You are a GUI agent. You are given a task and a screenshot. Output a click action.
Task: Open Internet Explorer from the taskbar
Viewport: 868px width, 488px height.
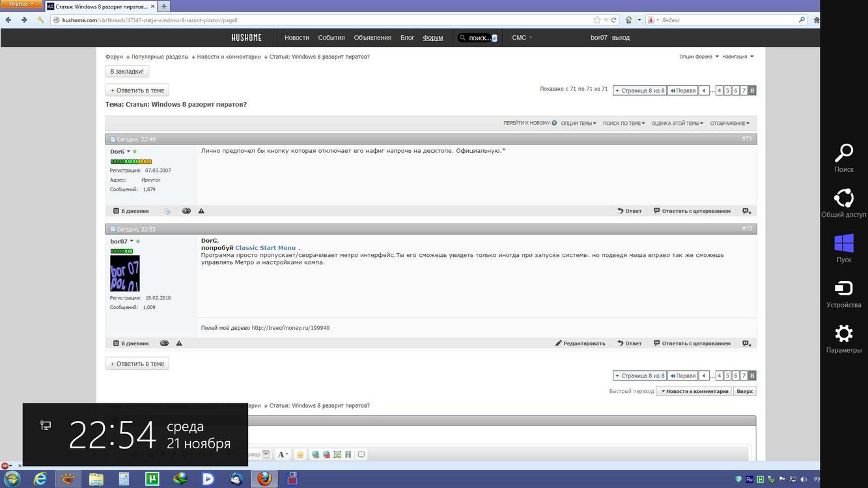coord(40,479)
